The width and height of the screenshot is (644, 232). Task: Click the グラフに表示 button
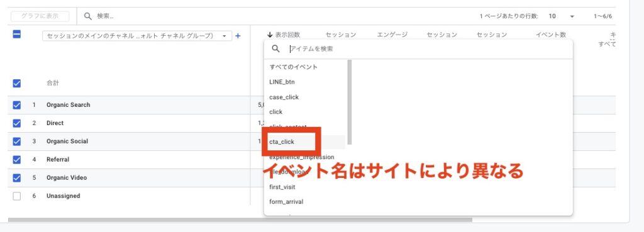pos(40,16)
